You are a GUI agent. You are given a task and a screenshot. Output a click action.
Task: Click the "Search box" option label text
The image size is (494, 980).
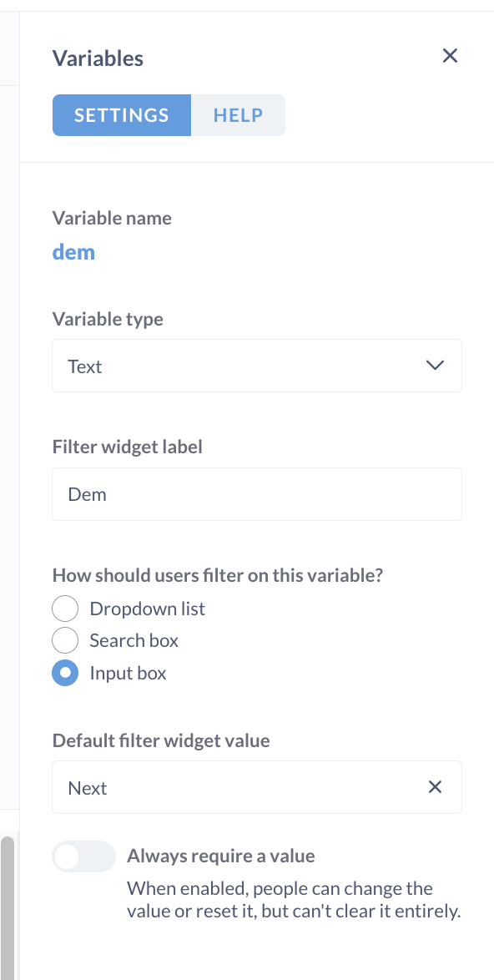[x=134, y=640]
